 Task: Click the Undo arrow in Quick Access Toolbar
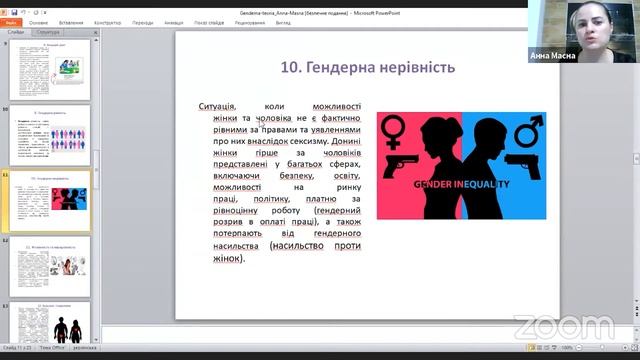pos(24,13)
